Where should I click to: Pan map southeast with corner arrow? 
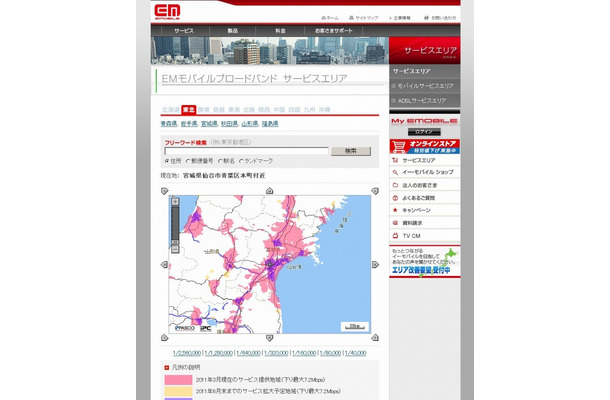[x=375, y=337]
